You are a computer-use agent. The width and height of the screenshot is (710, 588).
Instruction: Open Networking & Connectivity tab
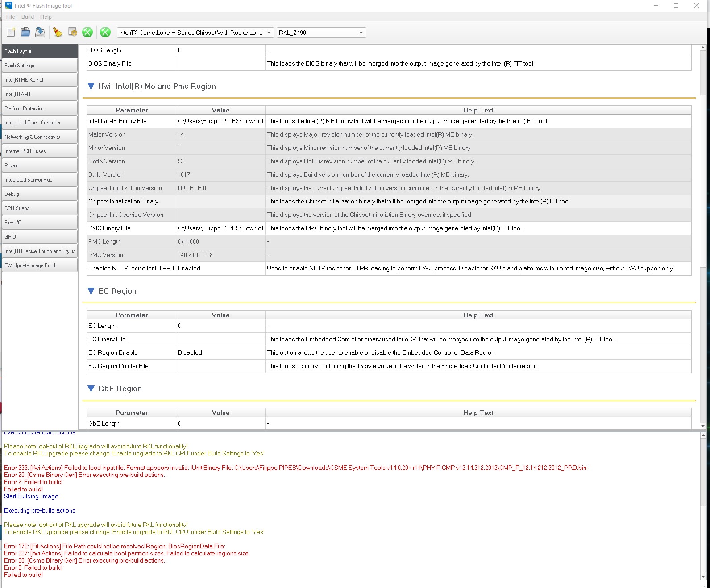[x=40, y=137]
